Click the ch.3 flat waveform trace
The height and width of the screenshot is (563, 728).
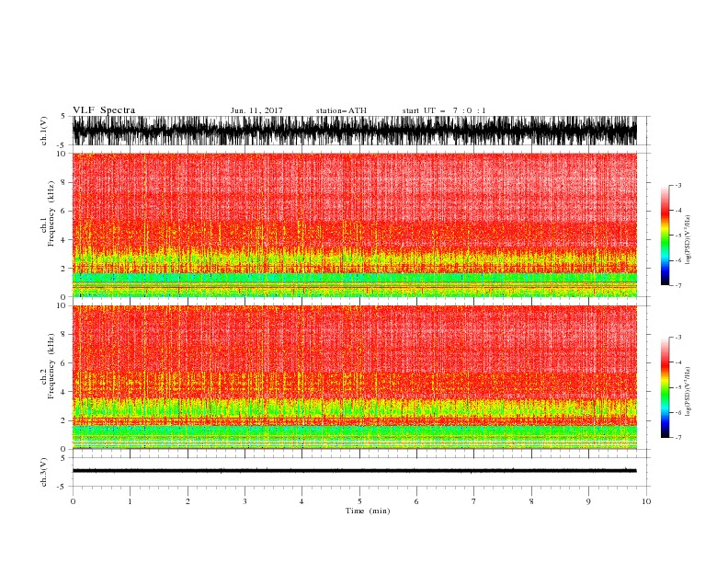tap(354, 471)
